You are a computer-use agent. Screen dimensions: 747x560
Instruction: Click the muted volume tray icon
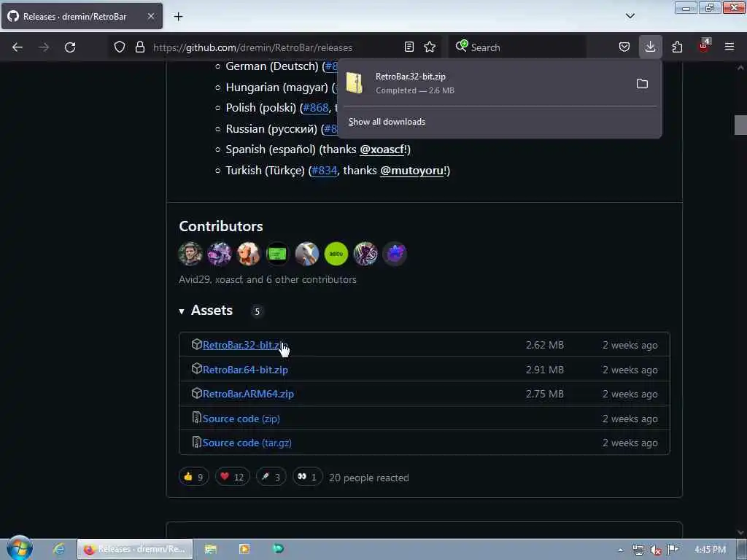pos(656,550)
